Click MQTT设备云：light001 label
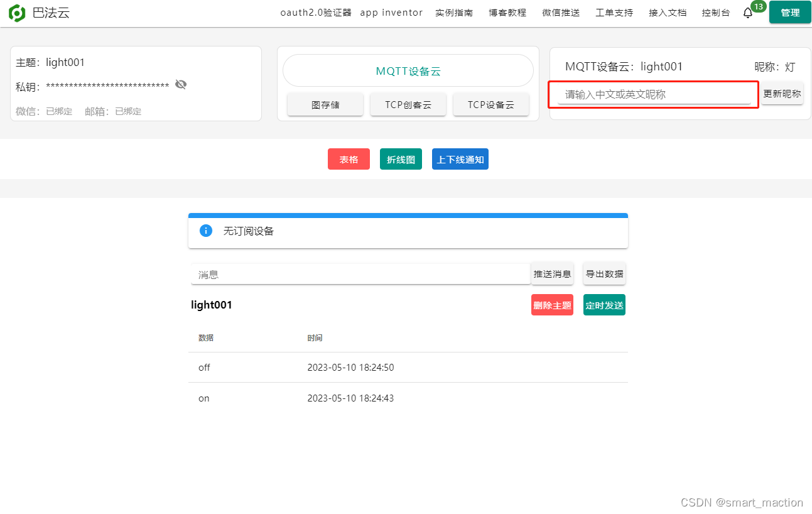812x514 pixels. (624, 67)
